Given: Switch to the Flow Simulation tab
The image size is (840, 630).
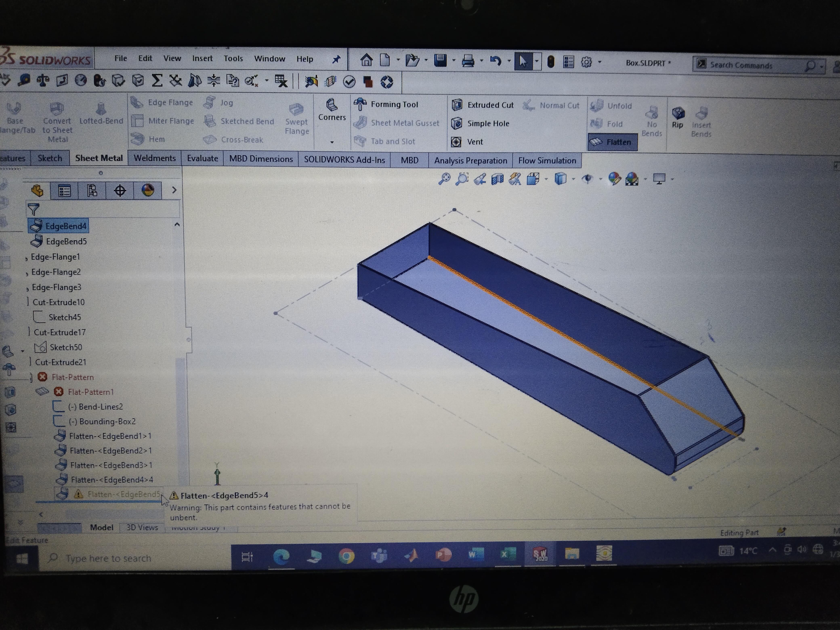Looking at the screenshot, I should pos(547,161).
